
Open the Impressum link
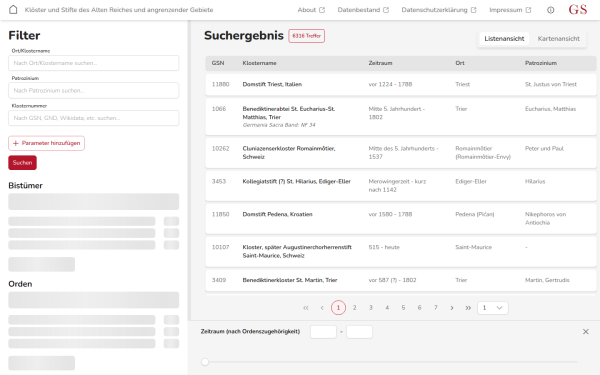pyautogui.click(x=510, y=10)
